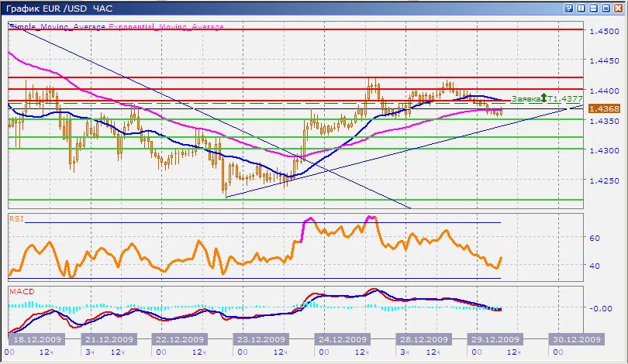The image size is (628, 364).
Task: Click the green order arrow near 1.4377
Action: [544, 98]
